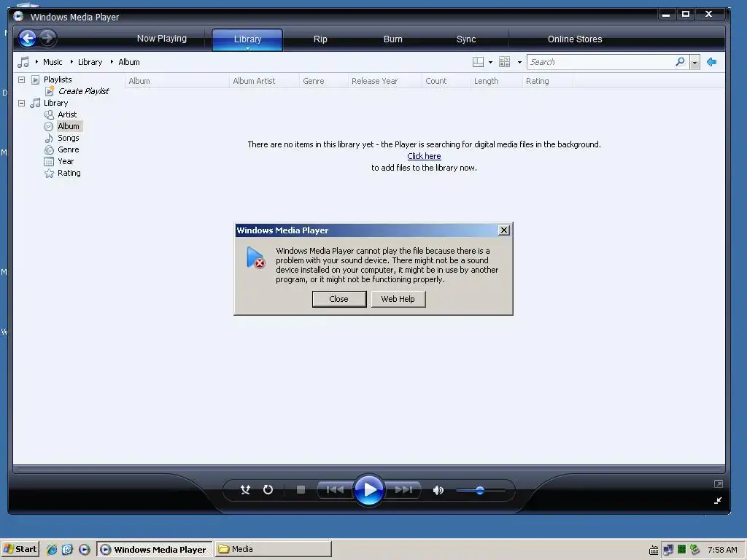
Task: Open the Online Stores tab
Action: point(575,39)
